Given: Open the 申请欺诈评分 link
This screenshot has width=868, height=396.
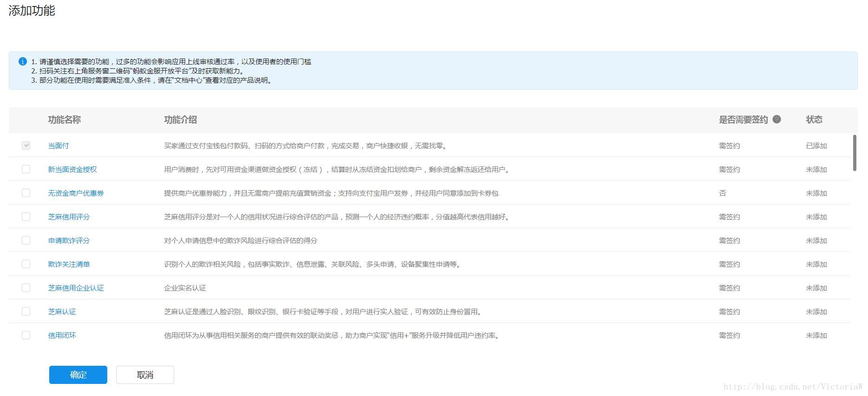Looking at the screenshot, I should pos(69,240).
